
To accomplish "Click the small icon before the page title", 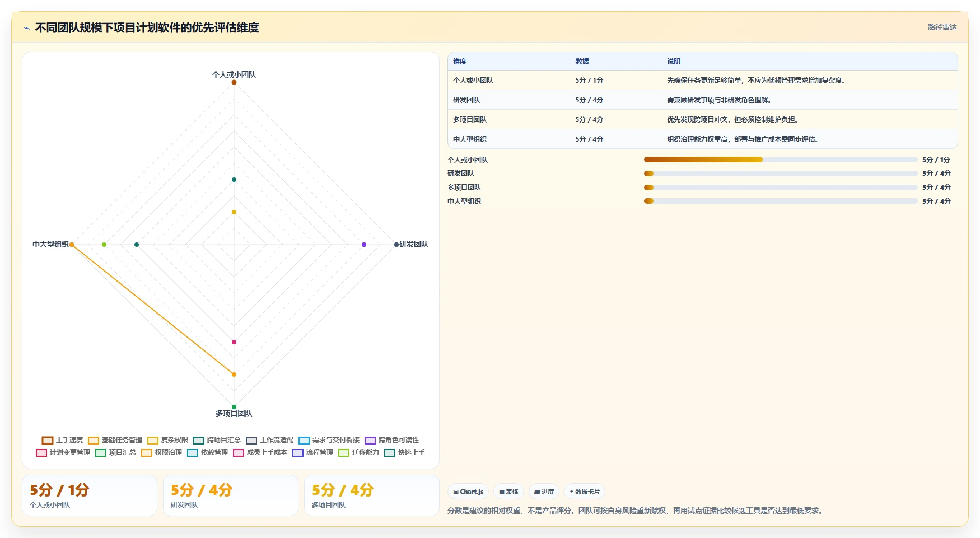I will (x=26, y=28).
